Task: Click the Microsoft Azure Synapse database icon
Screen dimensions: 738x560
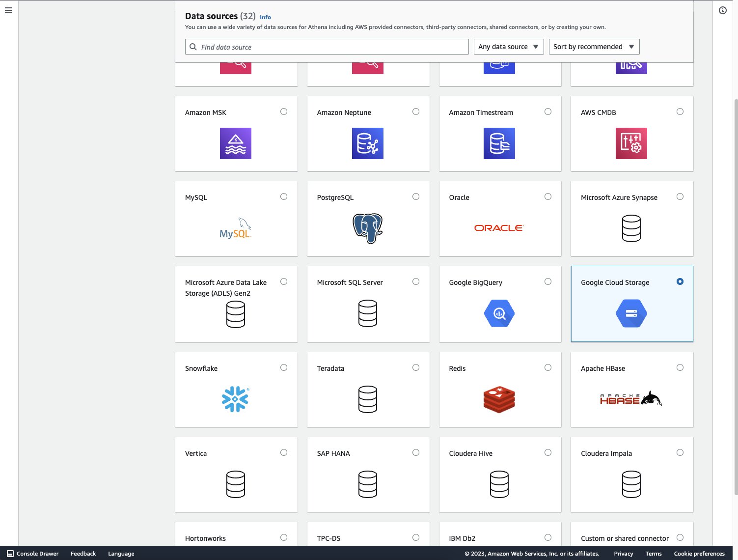Action: point(631,228)
